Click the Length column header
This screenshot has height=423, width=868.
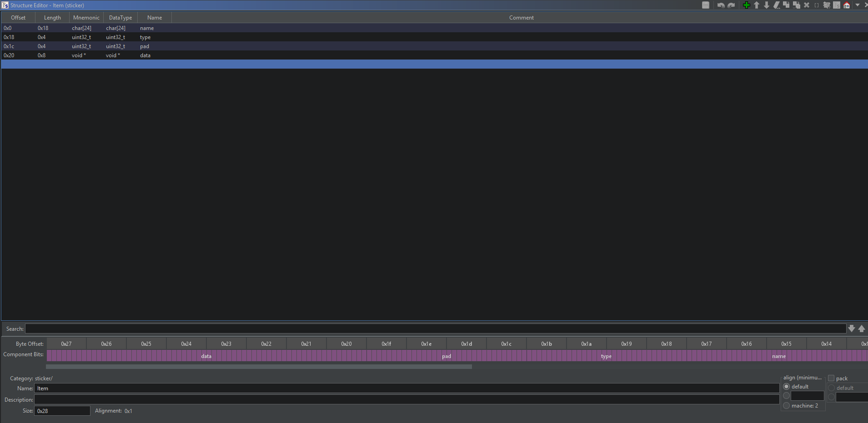[52, 18]
